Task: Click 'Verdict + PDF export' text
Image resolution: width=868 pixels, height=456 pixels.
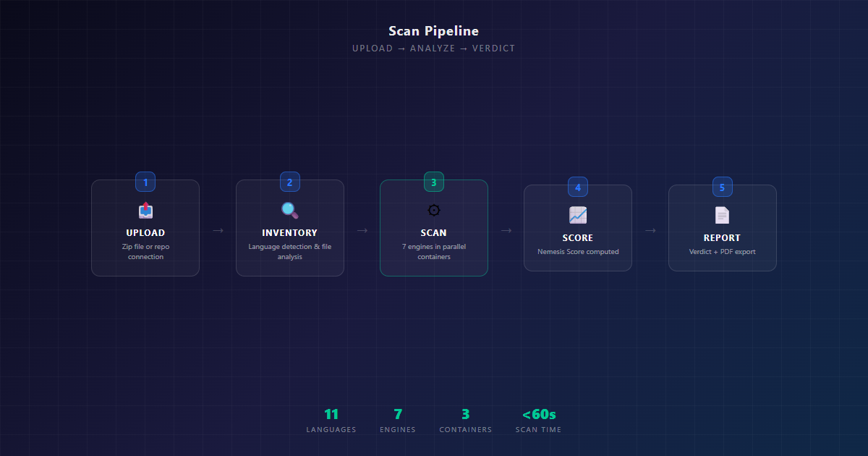Action: click(723, 252)
